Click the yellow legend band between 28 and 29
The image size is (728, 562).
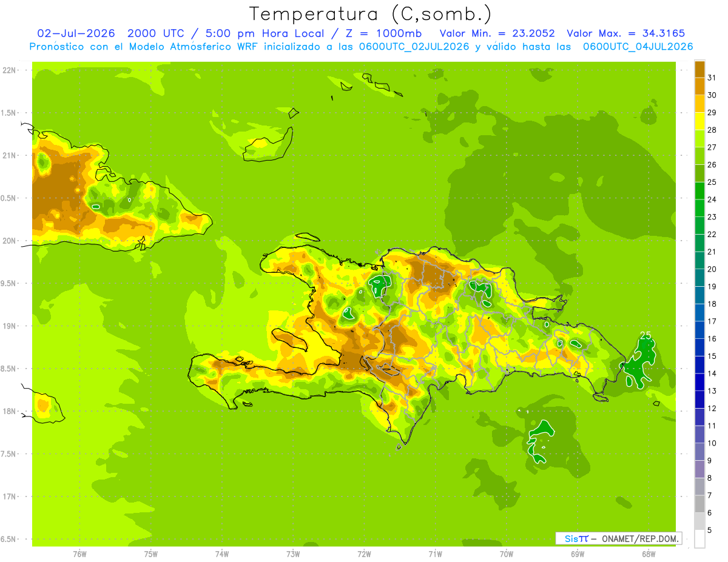[x=699, y=121]
